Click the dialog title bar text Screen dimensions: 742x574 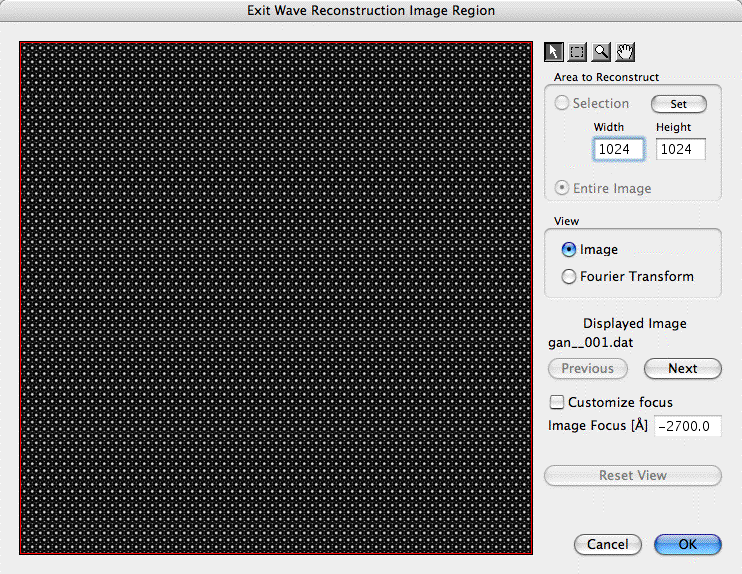(x=371, y=10)
